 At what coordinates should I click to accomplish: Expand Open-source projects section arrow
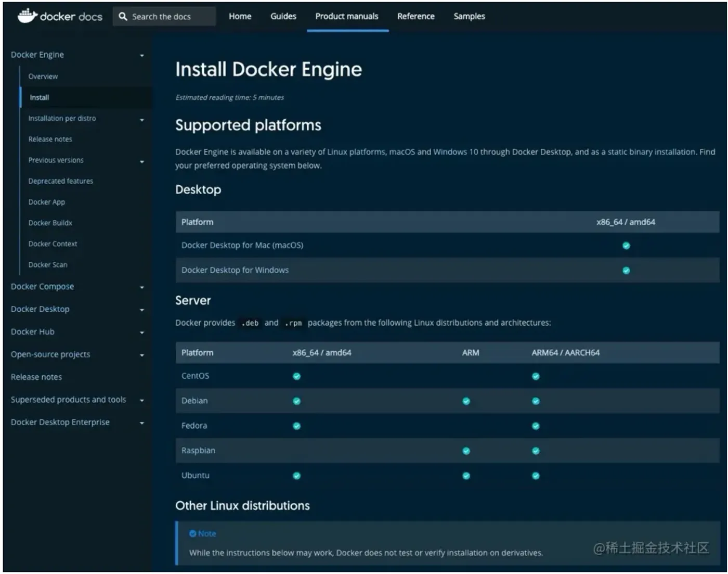tap(142, 355)
